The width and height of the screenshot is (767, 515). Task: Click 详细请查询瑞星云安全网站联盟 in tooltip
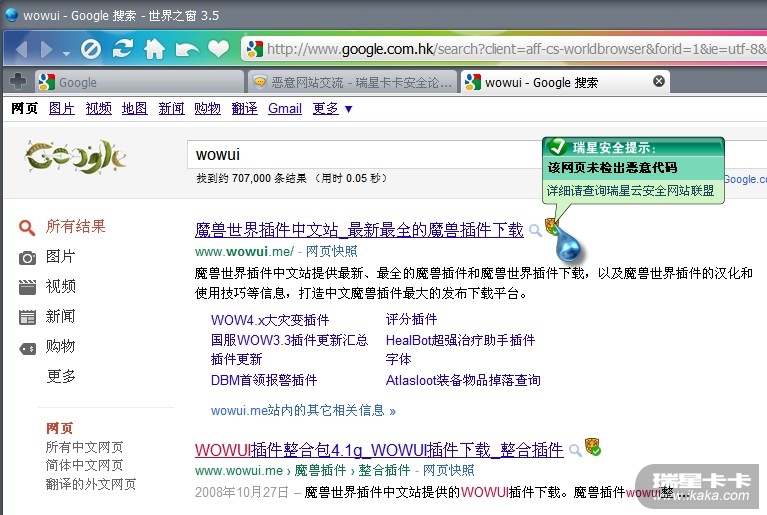tap(630, 190)
